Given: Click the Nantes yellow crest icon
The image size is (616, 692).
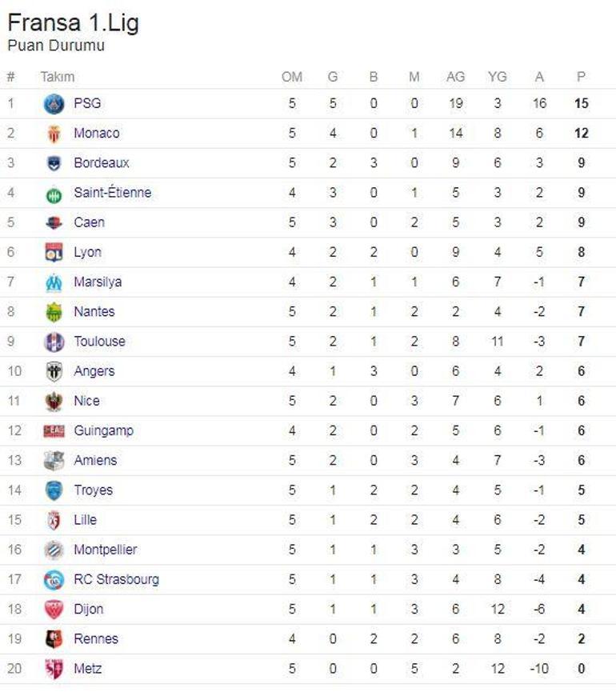Looking at the screenshot, I should [54, 312].
